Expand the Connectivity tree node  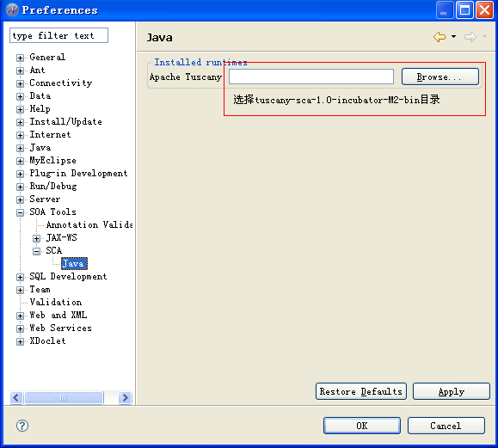(20, 83)
